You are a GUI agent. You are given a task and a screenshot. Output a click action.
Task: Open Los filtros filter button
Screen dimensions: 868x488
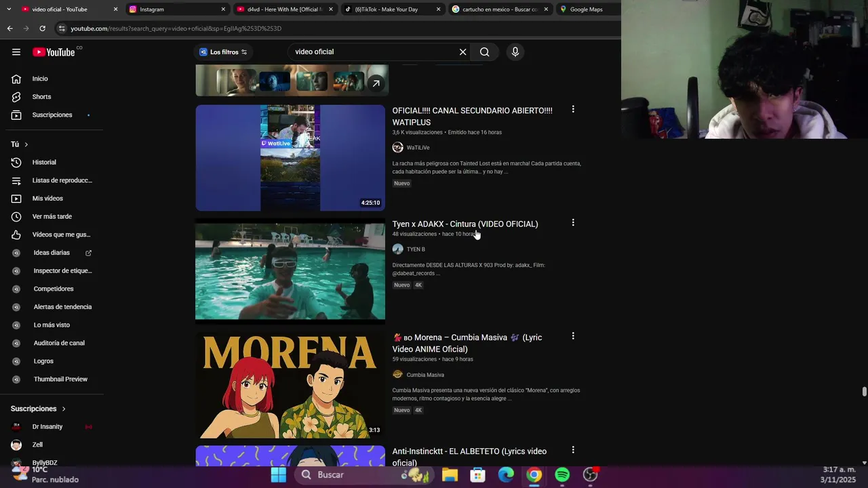click(x=223, y=52)
